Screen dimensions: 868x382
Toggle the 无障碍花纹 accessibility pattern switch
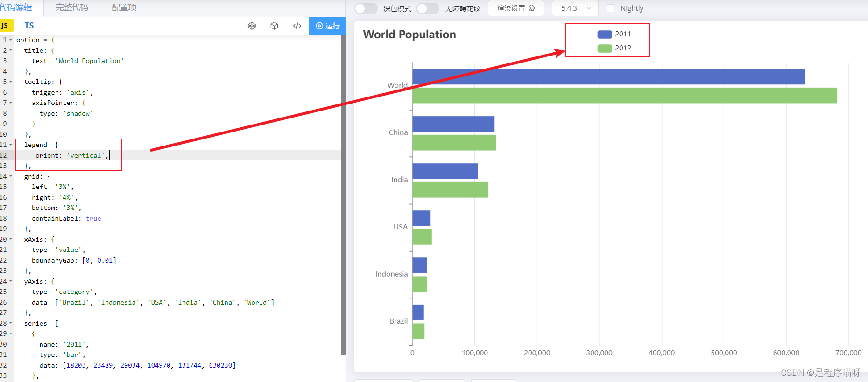pyautogui.click(x=428, y=8)
